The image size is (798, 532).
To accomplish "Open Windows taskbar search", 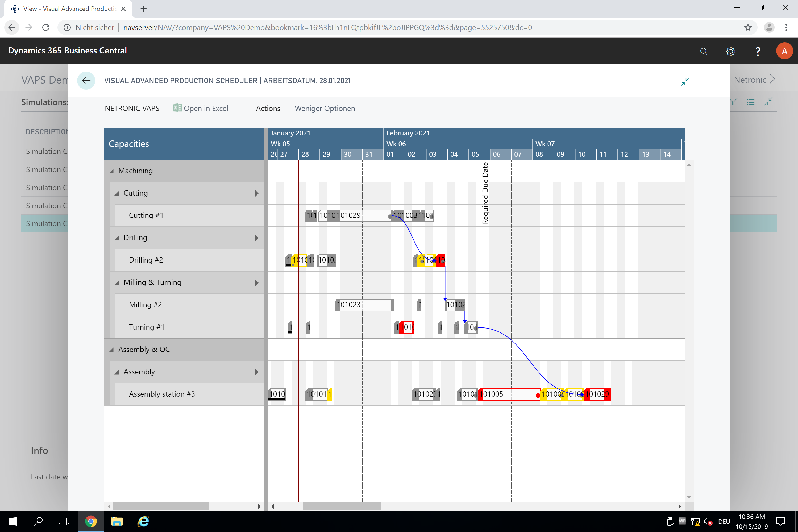I will click(38, 521).
